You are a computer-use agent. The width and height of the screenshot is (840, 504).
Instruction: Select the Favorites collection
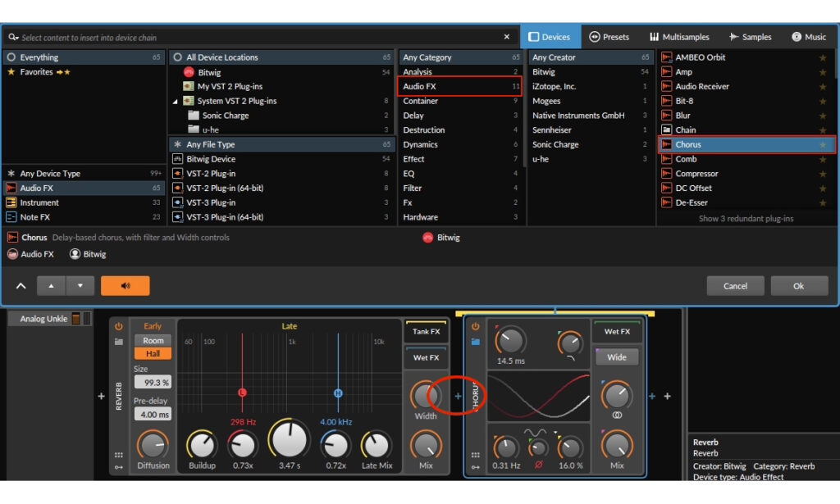tap(84, 71)
